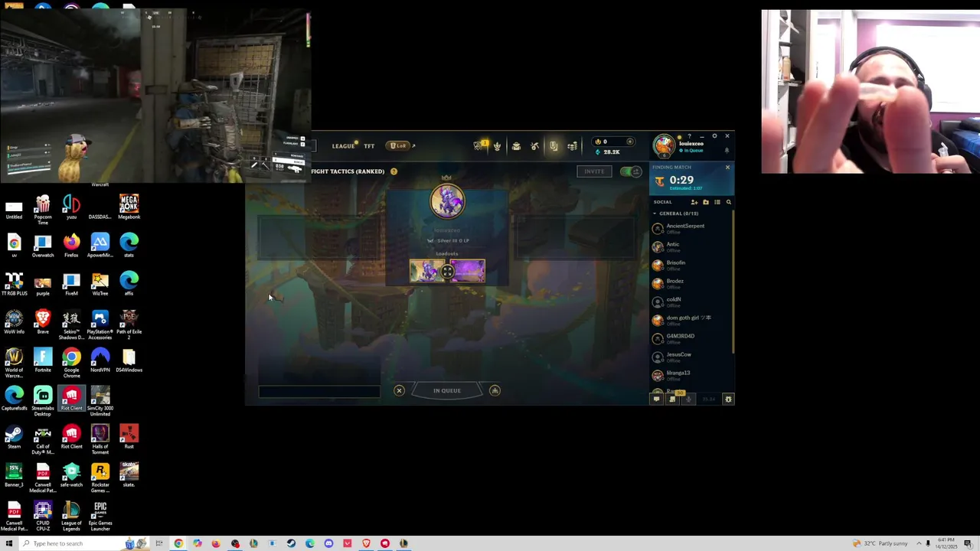The width and height of the screenshot is (980, 551).
Task: Open the LoR launcher pill
Action: [x=399, y=146]
